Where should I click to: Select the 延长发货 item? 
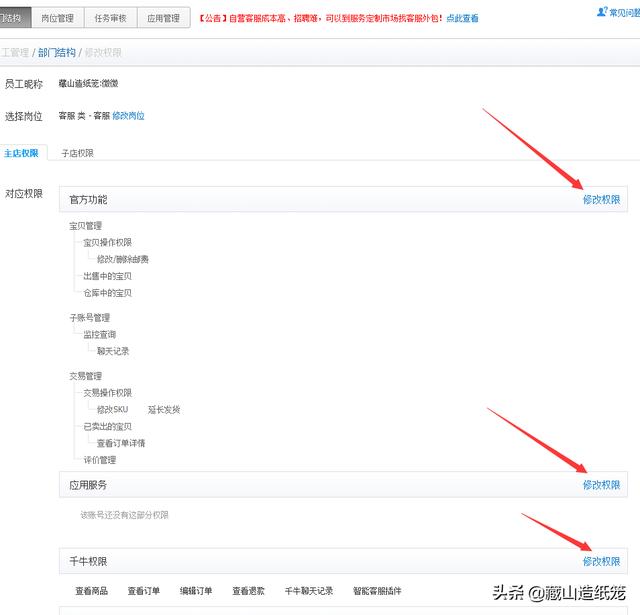pos(164,410)
